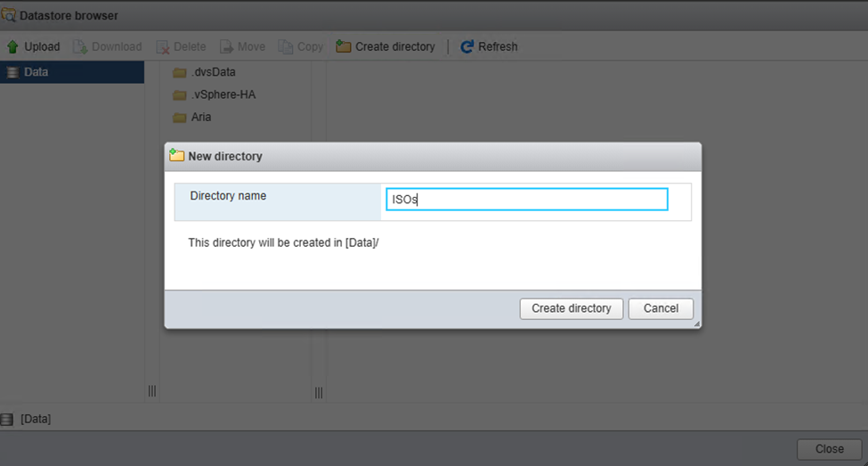Click the [Data] path datastore icon

7,418
